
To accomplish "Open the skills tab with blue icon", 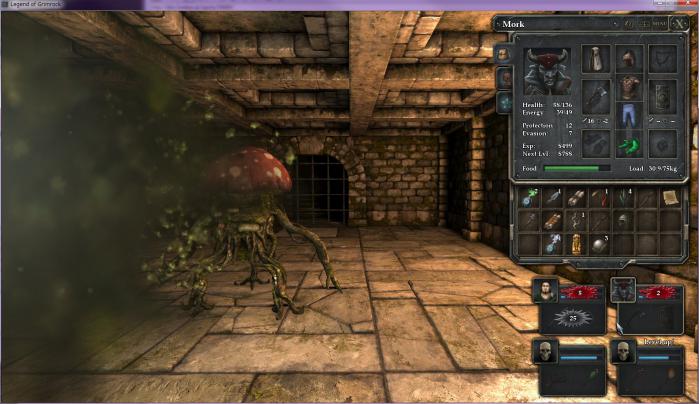I will [x=504, y=103].
